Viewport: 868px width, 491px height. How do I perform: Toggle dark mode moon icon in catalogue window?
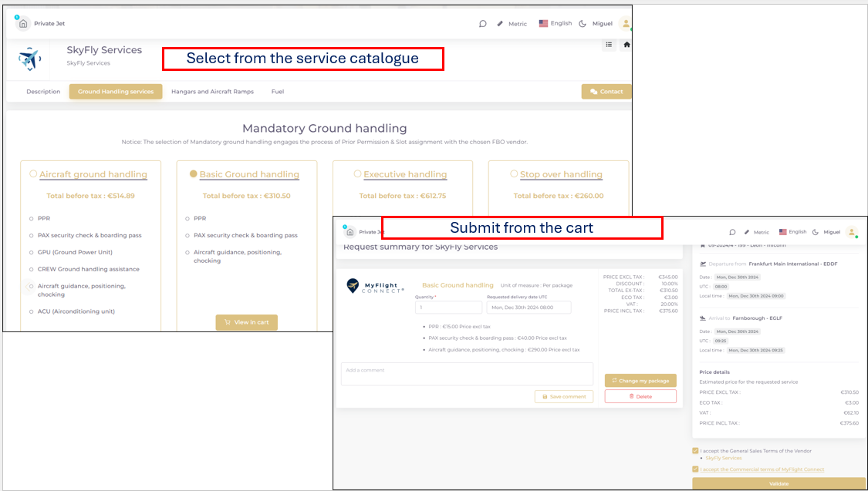coord(583,24)
